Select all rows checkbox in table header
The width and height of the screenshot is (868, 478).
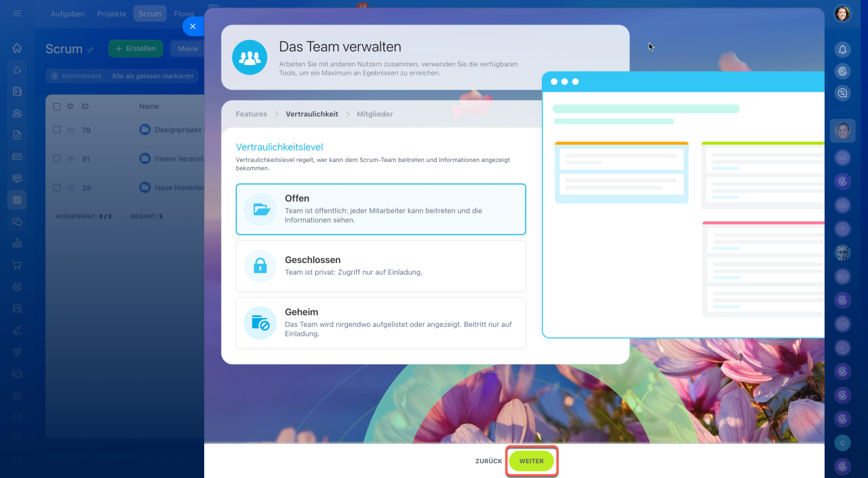click(x=57, y=106)
